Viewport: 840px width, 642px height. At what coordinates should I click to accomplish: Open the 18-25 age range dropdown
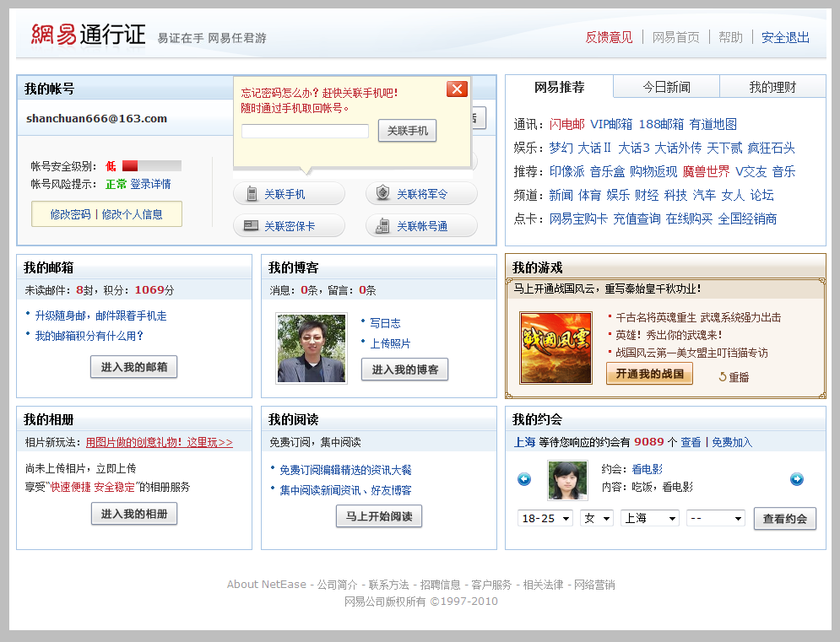click(545, 518)
